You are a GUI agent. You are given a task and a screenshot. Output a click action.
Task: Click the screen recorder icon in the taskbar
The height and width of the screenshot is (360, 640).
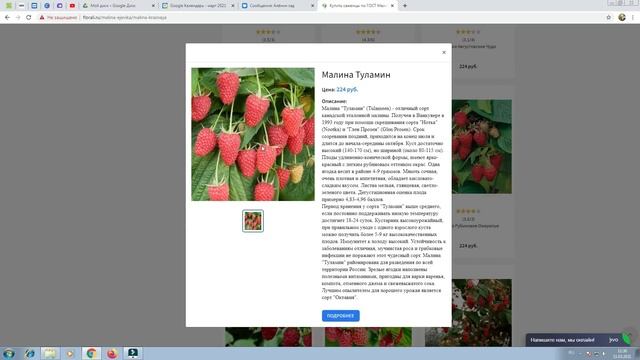coord(133,353)
